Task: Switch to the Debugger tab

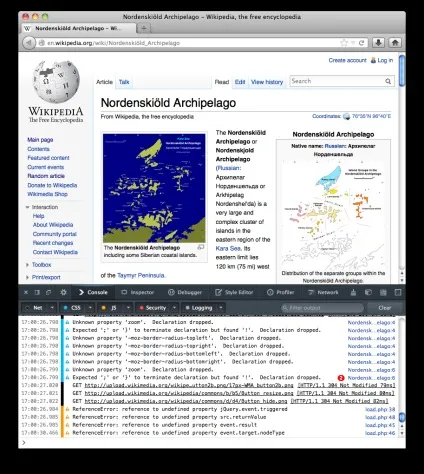Action: 185,292
